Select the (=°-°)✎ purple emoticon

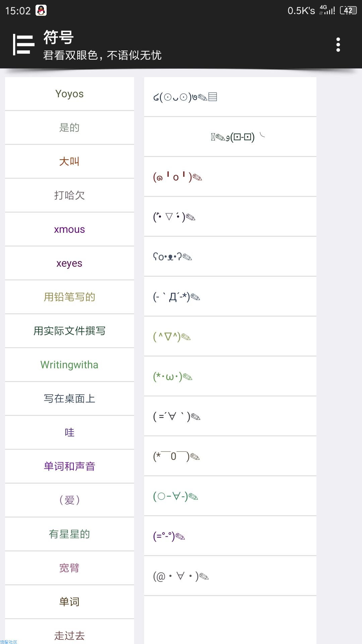point(230,536)
